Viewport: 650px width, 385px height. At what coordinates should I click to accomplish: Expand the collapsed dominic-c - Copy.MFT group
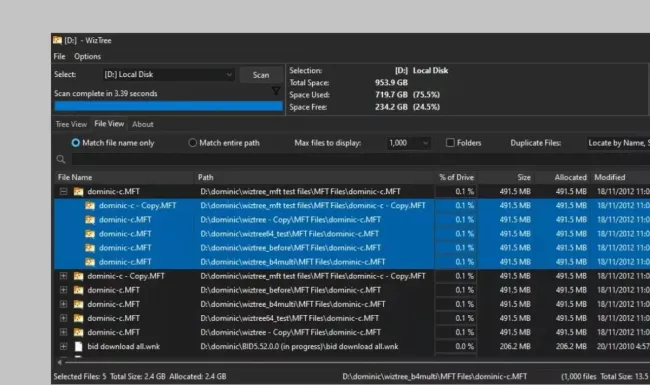pyautogui.click(x=63, y=276)
